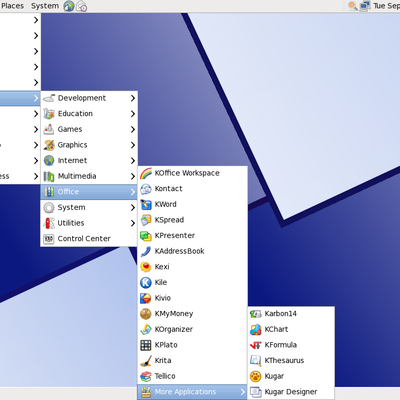Open Control Center from the menu
The width and height of the screenshot is (400, 400).
pos(89,239)
